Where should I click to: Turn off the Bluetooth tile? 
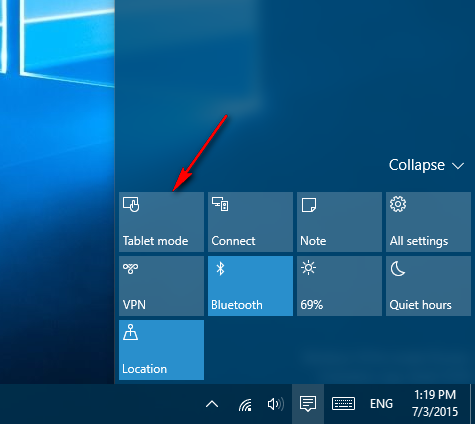[250, 286]
